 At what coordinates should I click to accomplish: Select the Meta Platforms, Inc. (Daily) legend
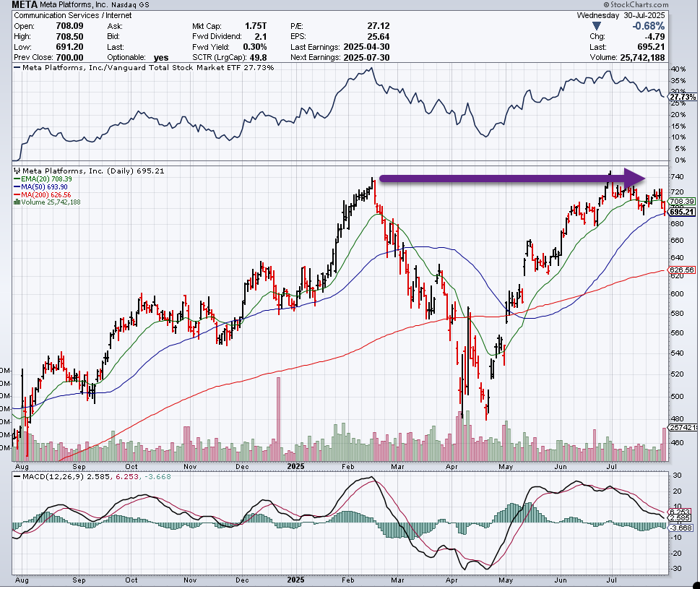[93, 171]
